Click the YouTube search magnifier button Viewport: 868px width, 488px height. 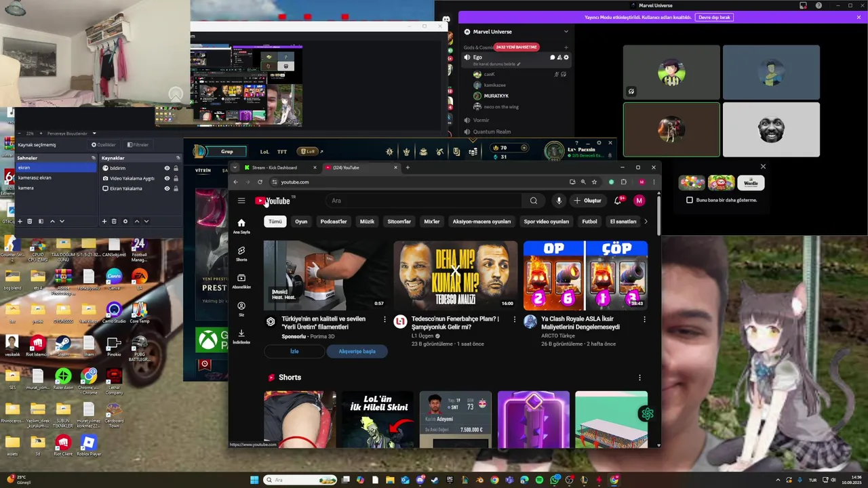click(534, 201)
